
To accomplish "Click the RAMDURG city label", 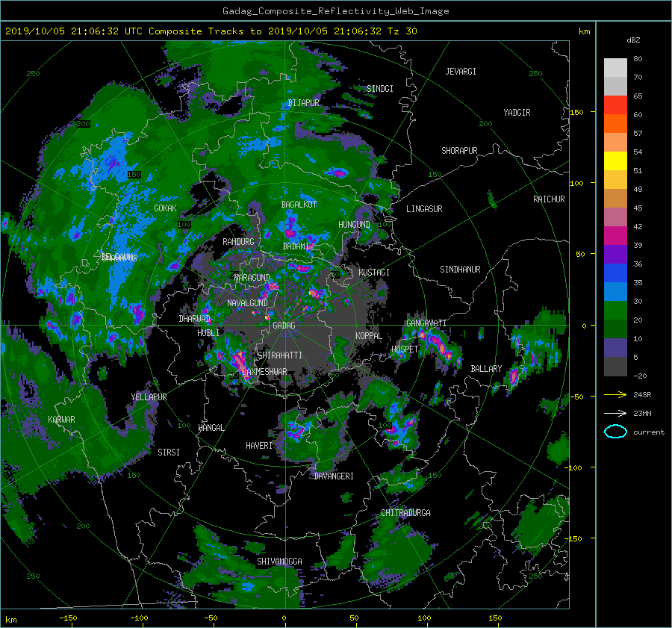I will coord(238,242).
